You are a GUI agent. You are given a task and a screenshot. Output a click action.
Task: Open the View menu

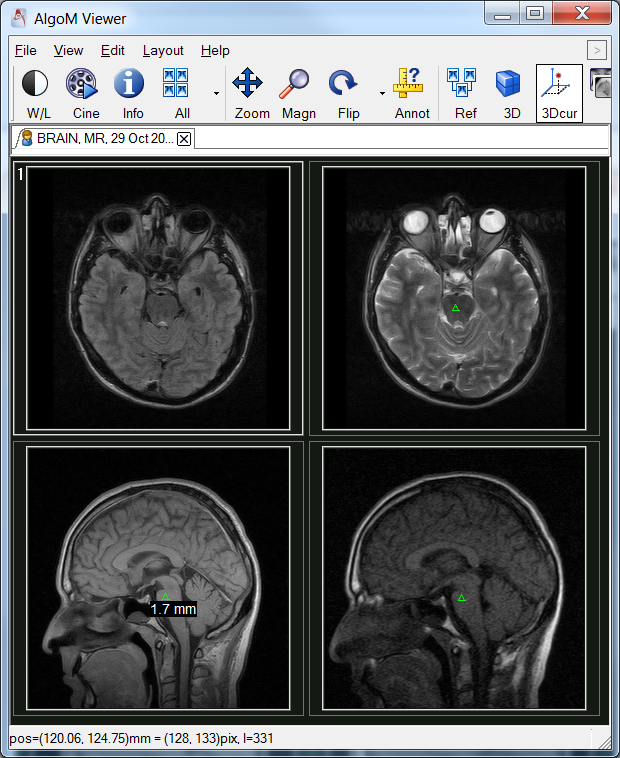(x=68, y=50)
